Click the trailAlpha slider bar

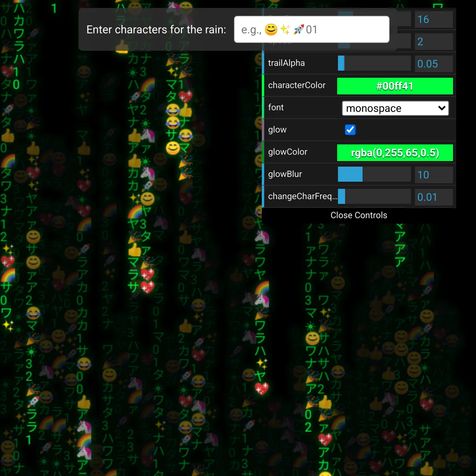374,63
